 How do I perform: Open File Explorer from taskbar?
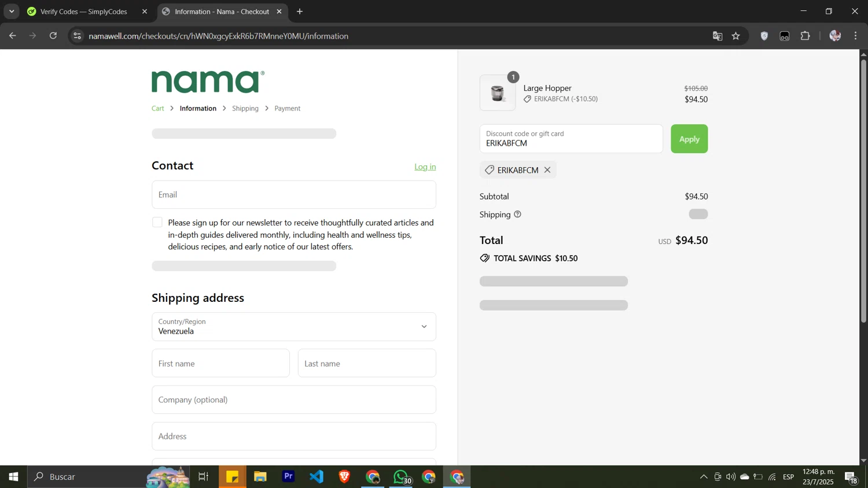pos(260,477)
